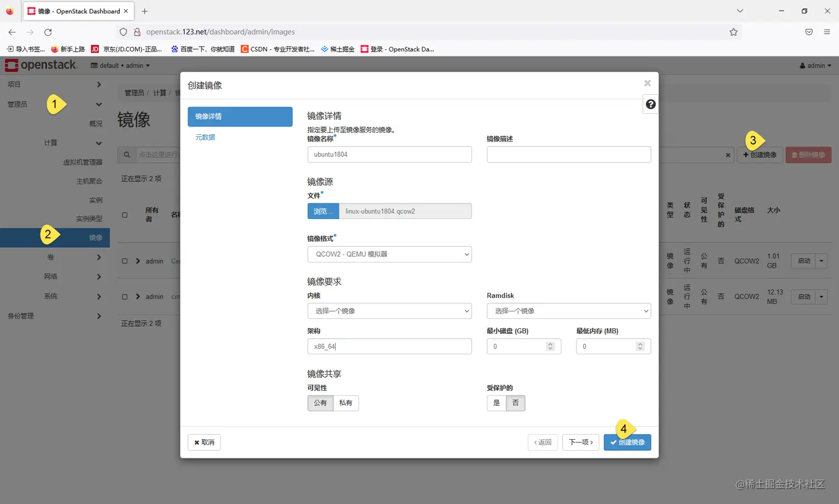Open the 内核 image selection dropdown
The image size is (839, 504).
tap(390, 310)
